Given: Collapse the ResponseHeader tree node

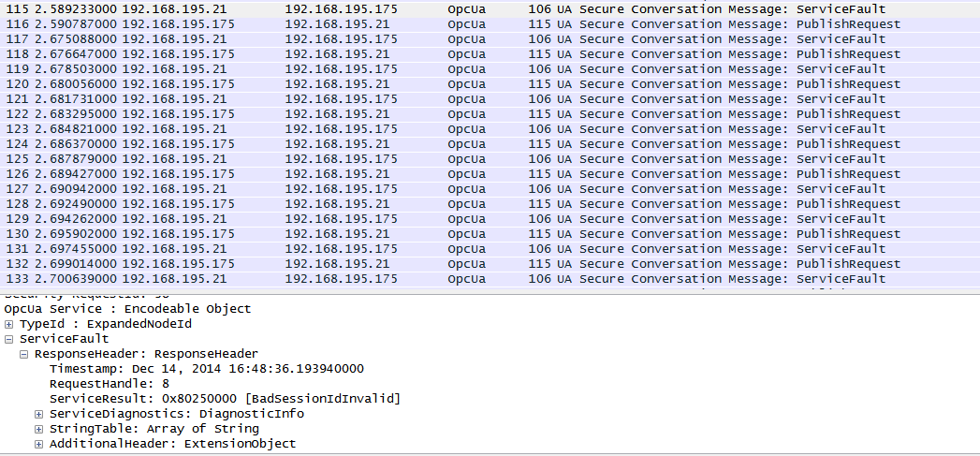Looking at the screenshot, I should (24, 354).
